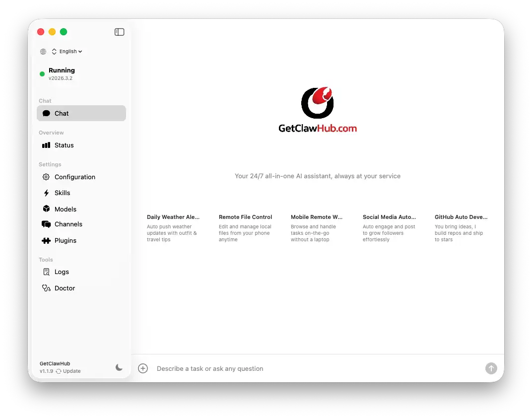This screenshot has height=419, width=532.
Task: Open the Status overview panel
Action: 64,145
